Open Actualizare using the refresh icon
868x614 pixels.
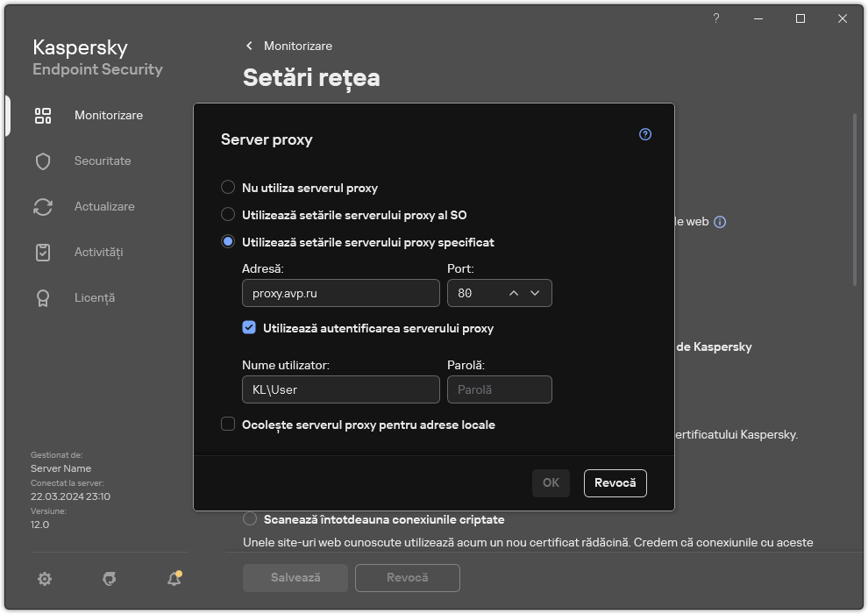tap(43, 206)
